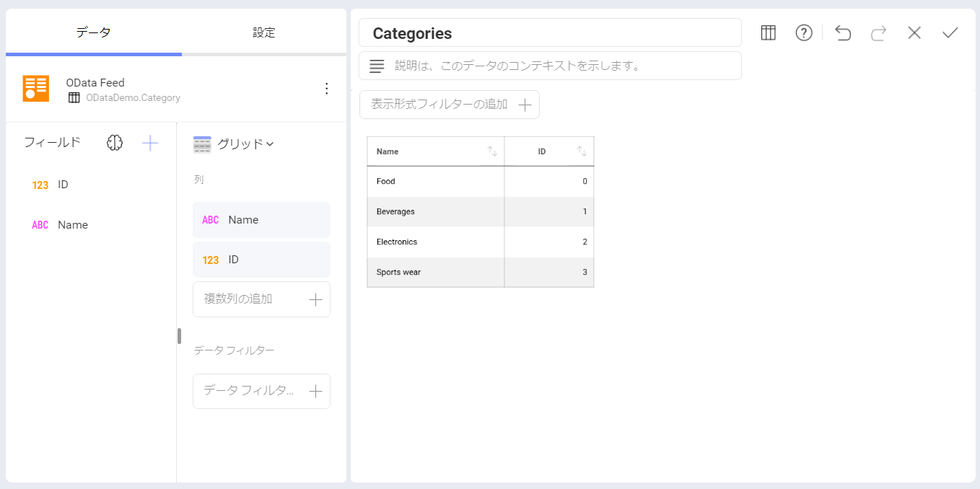Screen dimensions: 980x489
Task: Select the Beverages cell
Action: coord(435,212)
